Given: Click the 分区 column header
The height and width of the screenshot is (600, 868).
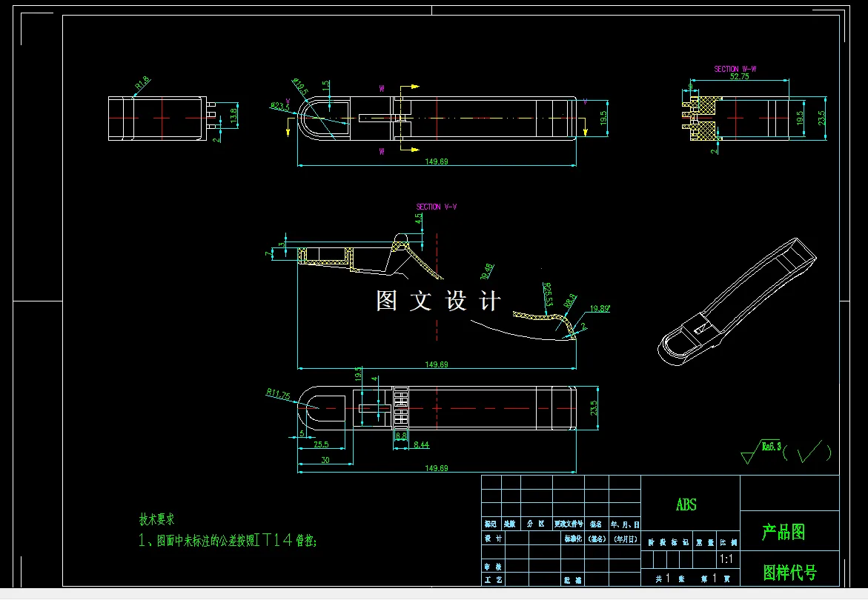Looking at the screenshot, I should (x=536, y=524).
